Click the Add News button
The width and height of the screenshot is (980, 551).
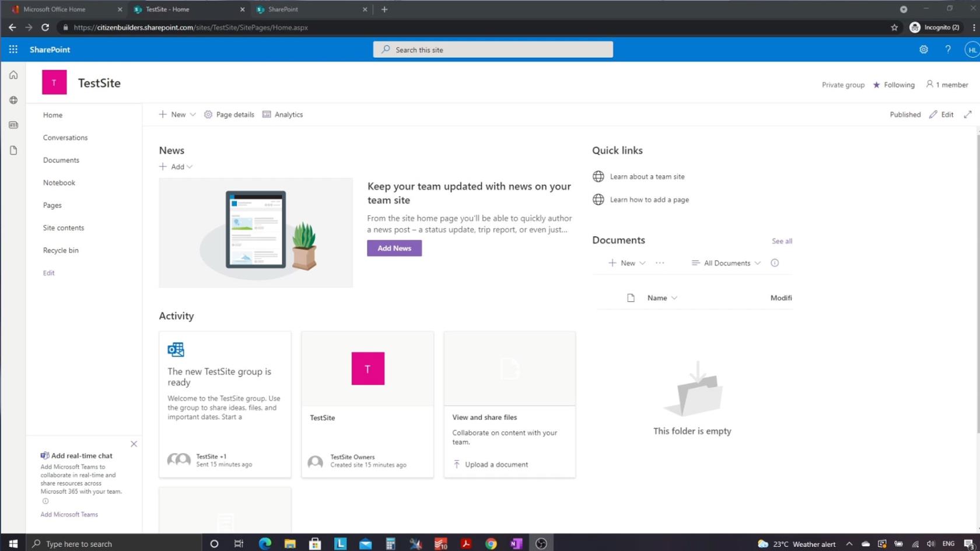coord(394,248)
